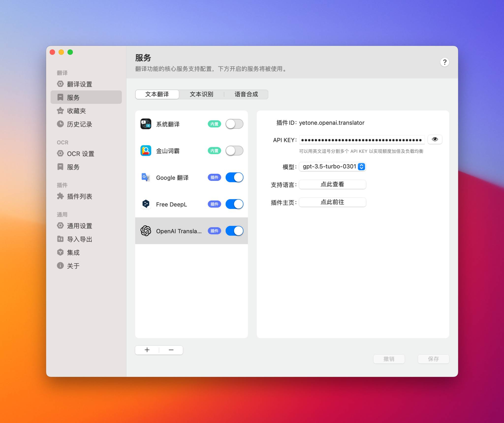The width and height of the screenshot is (504, 423).
Task: Click the 系统翻译 service icon
Action: tap(146, 124)
